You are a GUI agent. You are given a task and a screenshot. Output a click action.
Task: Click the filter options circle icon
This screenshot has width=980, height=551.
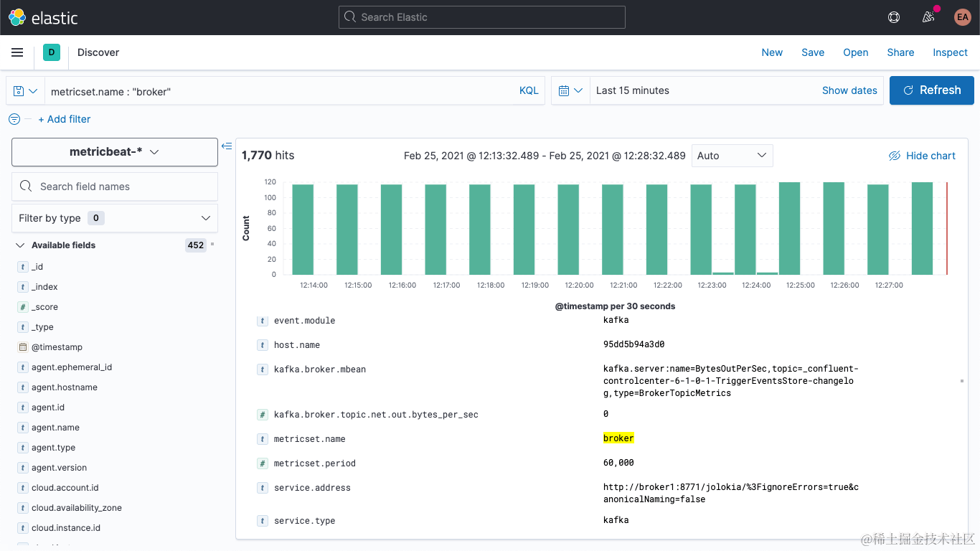pos(14,119)
